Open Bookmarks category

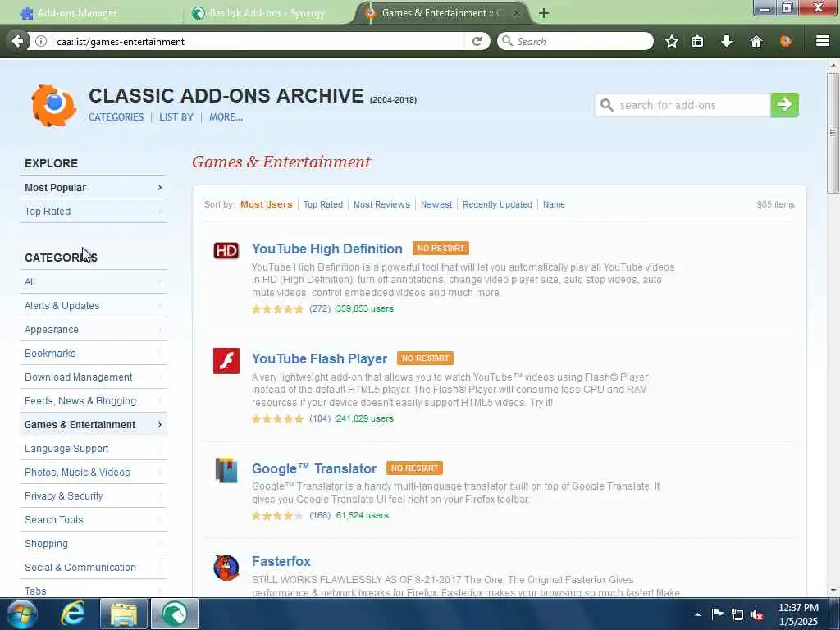pyautogui.click(x=94, y=353)
